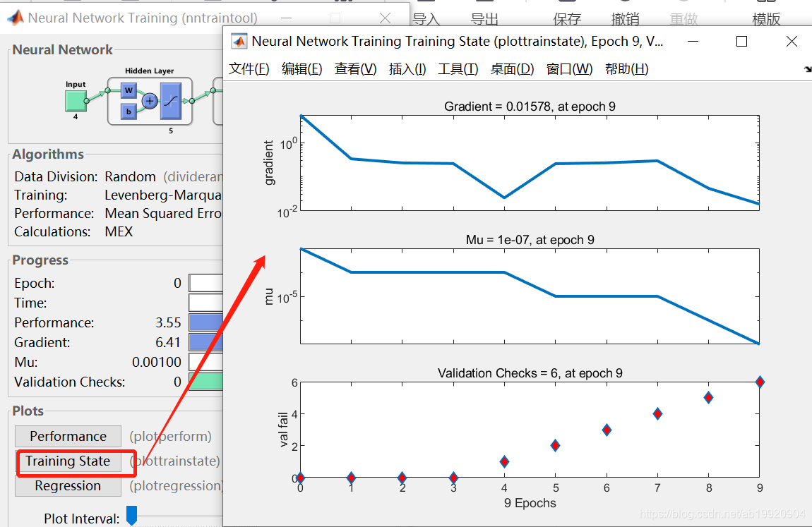812x527 pixels.
Task: Click the 'MEX' calculations value
Action: tap(119, 231)
